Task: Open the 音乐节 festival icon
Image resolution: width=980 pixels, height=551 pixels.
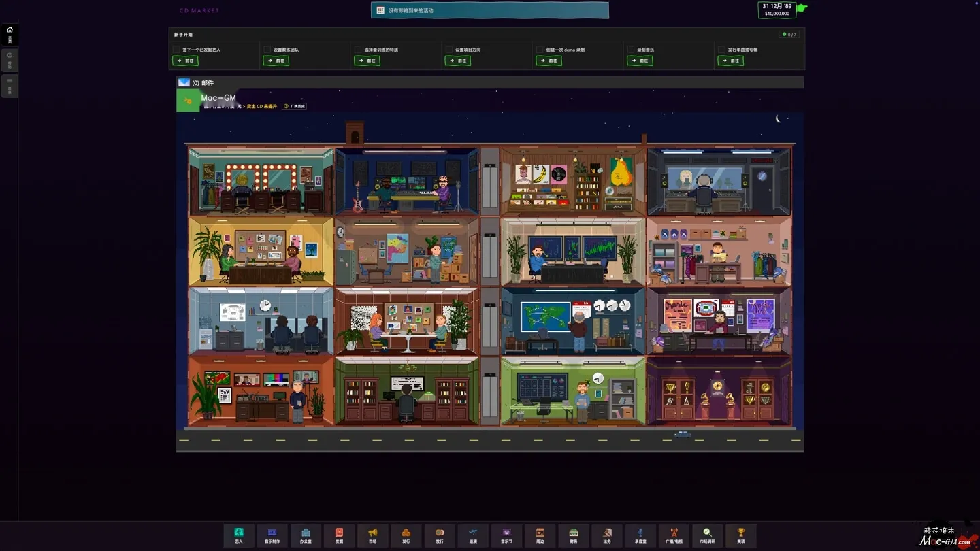Action: click(x=506, y=535)
